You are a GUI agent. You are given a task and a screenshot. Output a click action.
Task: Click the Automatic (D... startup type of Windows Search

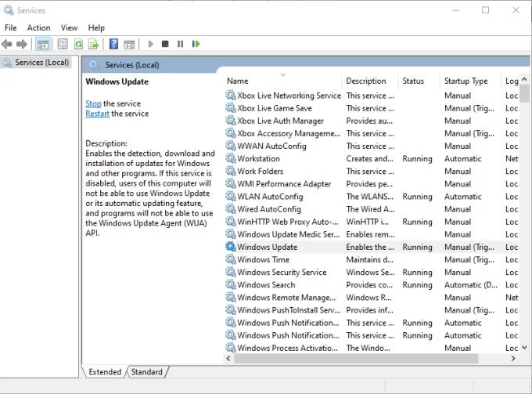pyautogui.click(x=471, y=284)
